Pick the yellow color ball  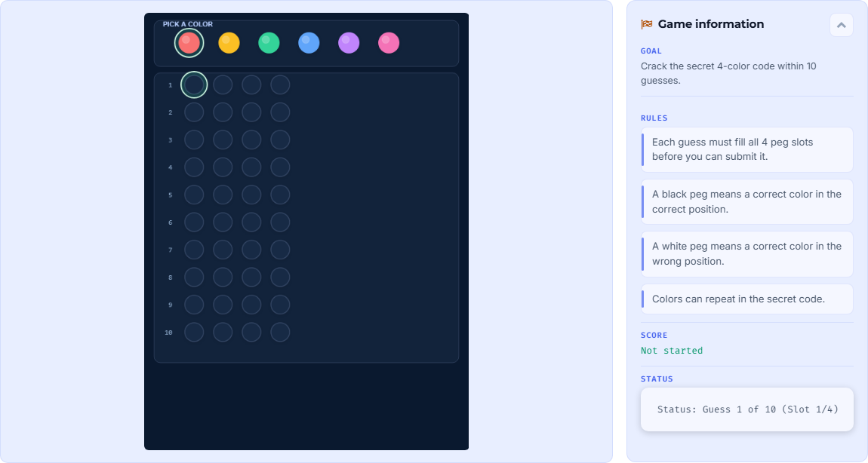coord(229,43)
